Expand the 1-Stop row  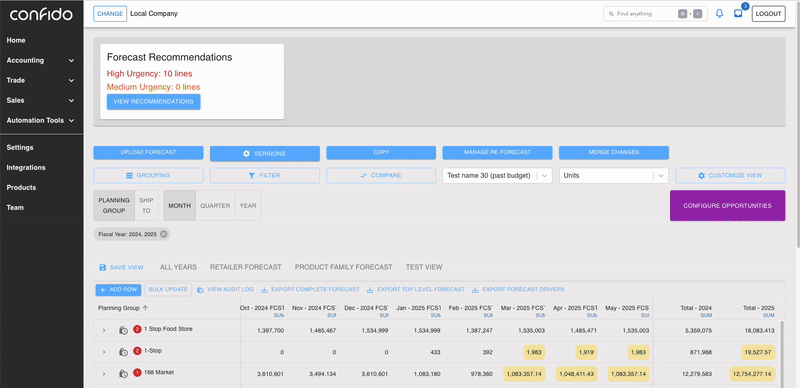(x=104, y=352)
